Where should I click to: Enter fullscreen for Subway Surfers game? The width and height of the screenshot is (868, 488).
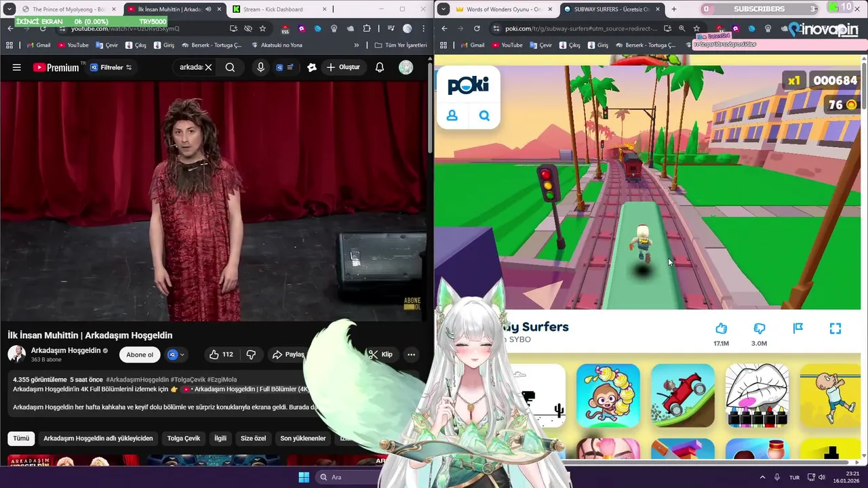(835, 328)
